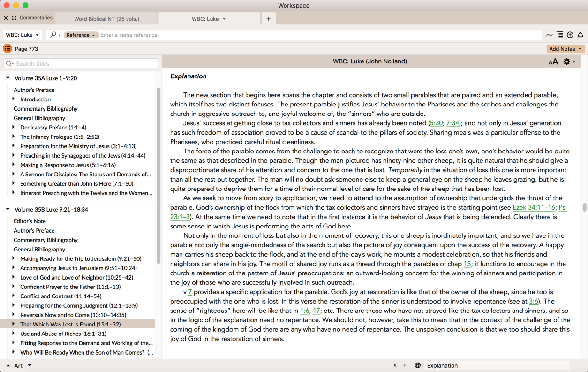This screenshot has width=588, height=372.
Task: Open the WBC: Luke module dropdown
Action: pyautogui.click(x=23, y=35)
